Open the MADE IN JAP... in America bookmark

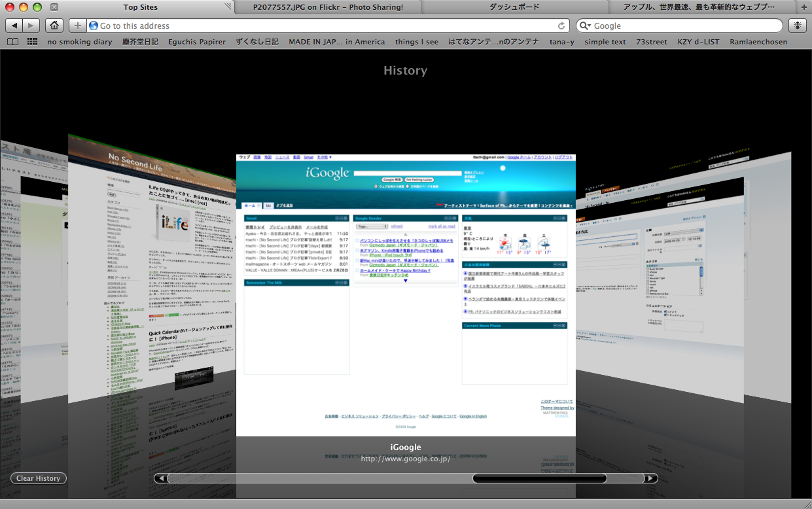click(x=337, y=42)
